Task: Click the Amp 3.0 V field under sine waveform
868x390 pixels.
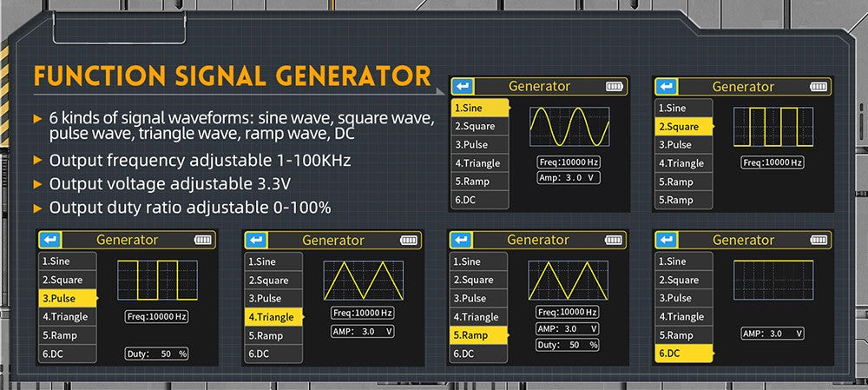Action: click(568, 178)
